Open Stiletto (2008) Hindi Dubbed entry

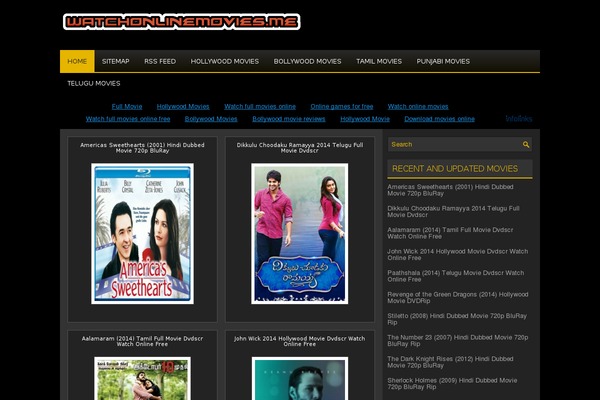(457, 319)
